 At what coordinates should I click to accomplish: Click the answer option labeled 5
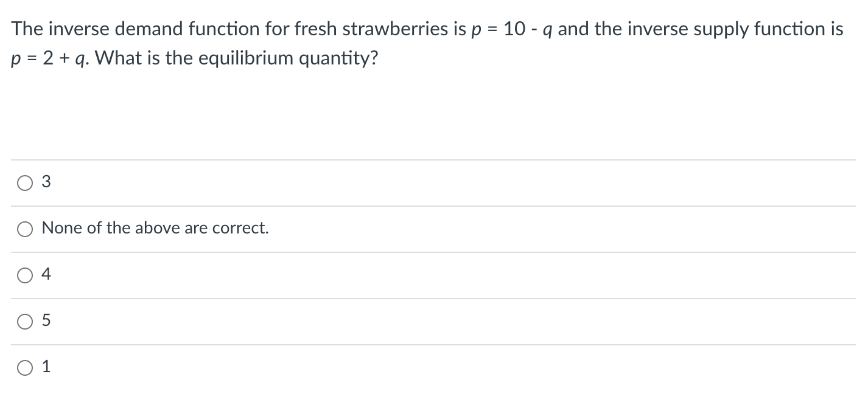click(45, 321)
